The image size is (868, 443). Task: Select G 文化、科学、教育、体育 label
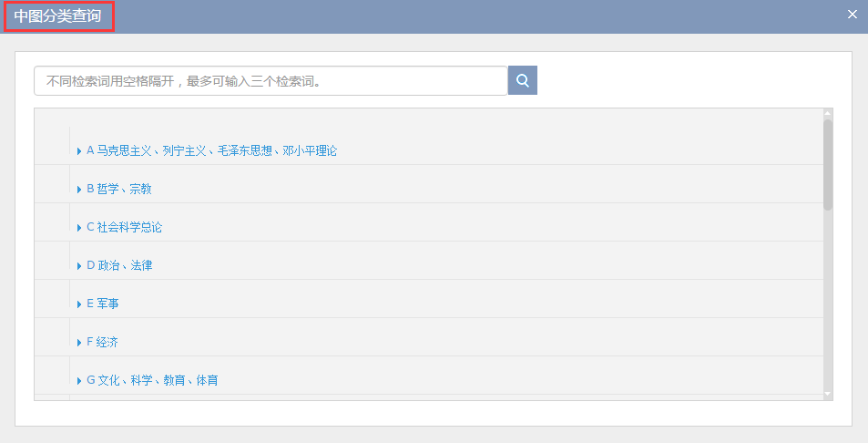[x=152, y=380]
